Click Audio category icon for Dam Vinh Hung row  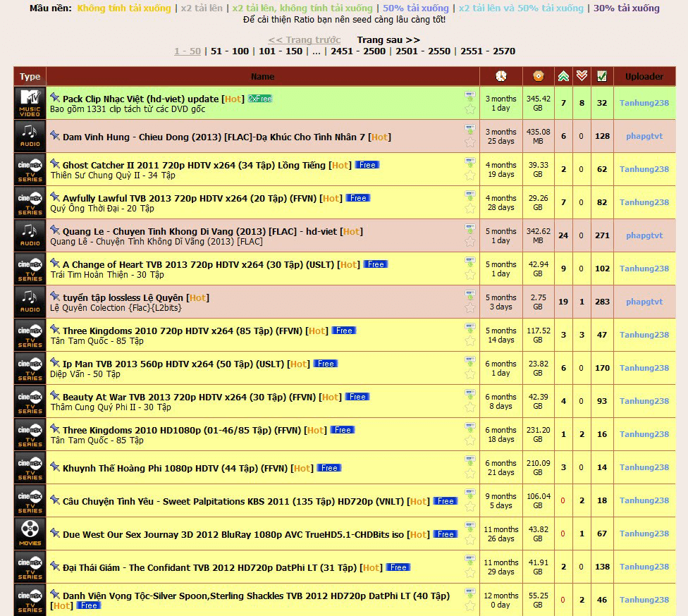[30, 137]
